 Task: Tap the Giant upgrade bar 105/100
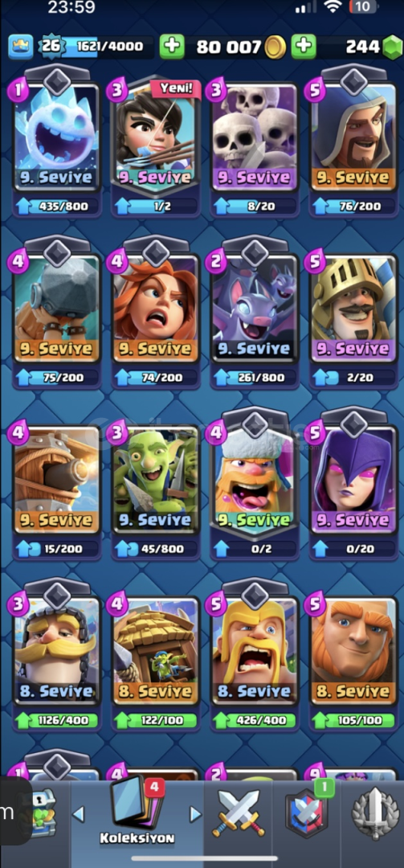(x=353, y=720)
